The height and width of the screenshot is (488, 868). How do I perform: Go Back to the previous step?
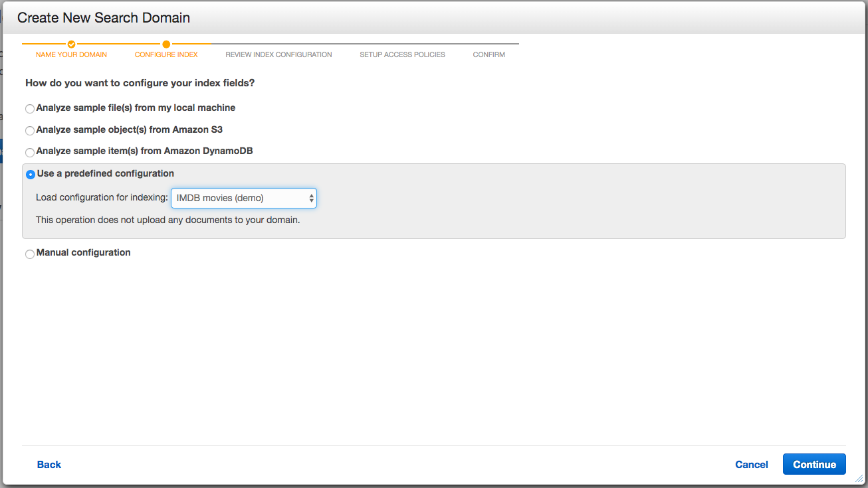point(49,465)
